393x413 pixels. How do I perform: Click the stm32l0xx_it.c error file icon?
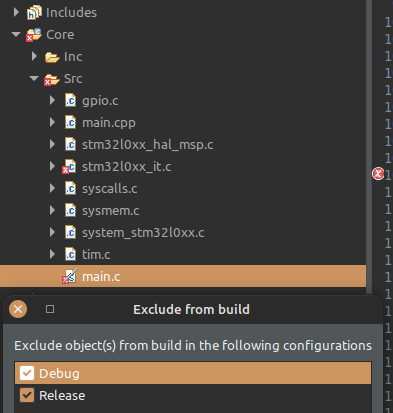(70, 167)
